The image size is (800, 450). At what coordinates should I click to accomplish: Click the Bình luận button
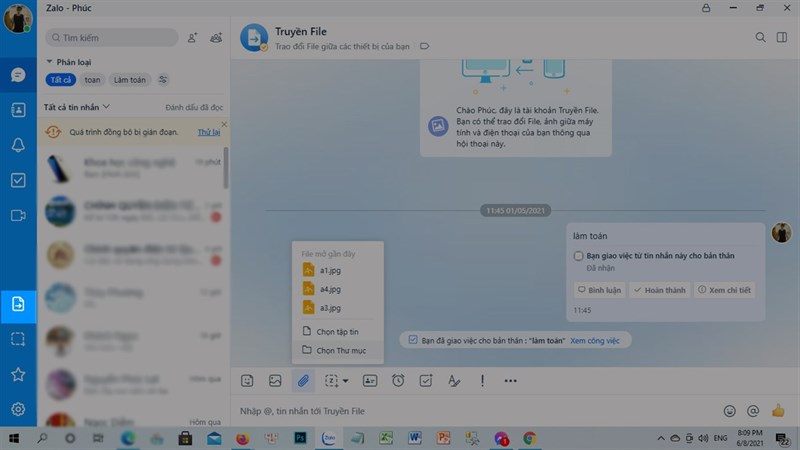click(x=599, y=290)
